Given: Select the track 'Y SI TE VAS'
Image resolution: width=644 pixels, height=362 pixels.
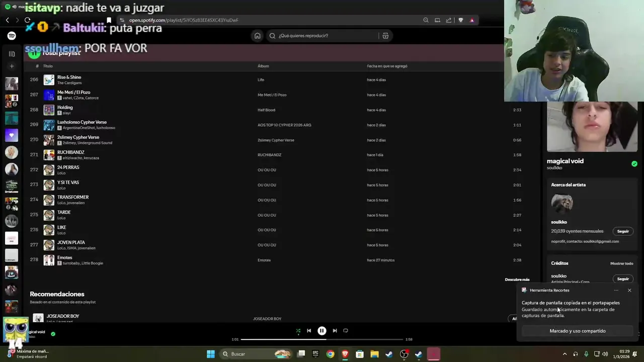Looking at the screenshot, I should pos(68,183).
